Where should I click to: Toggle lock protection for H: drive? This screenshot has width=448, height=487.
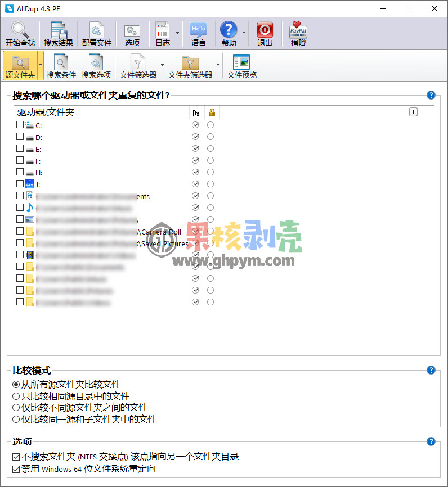(210, 172)
